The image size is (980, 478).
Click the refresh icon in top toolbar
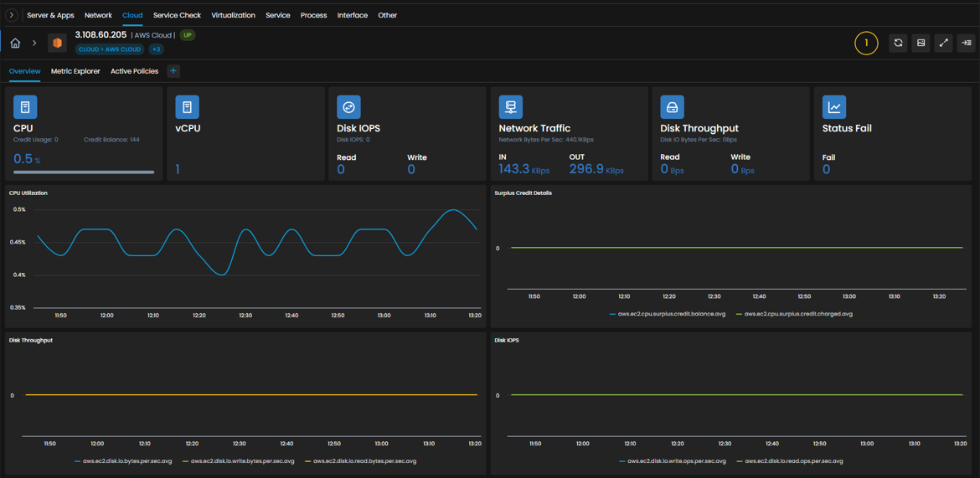tap(898, 44)
